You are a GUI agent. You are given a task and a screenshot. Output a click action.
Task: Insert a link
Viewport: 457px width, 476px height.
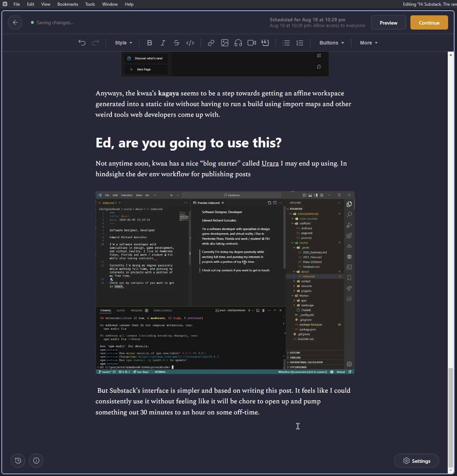tap(211, 43)
